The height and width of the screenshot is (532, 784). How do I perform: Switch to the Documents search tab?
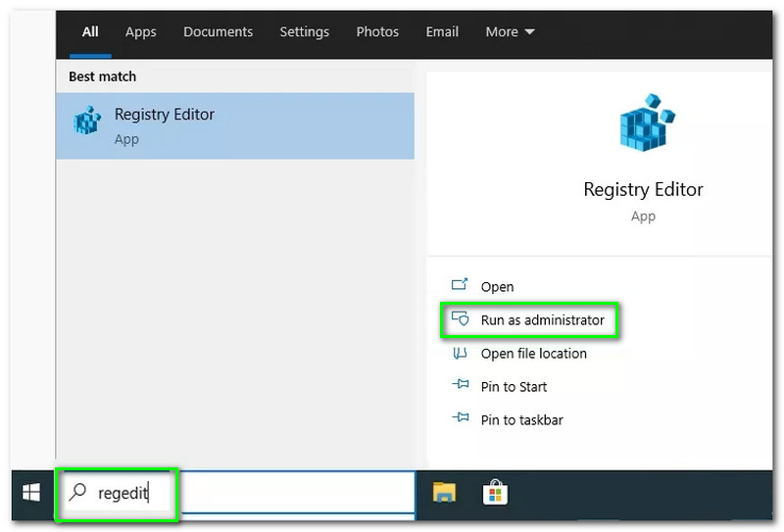218,32
